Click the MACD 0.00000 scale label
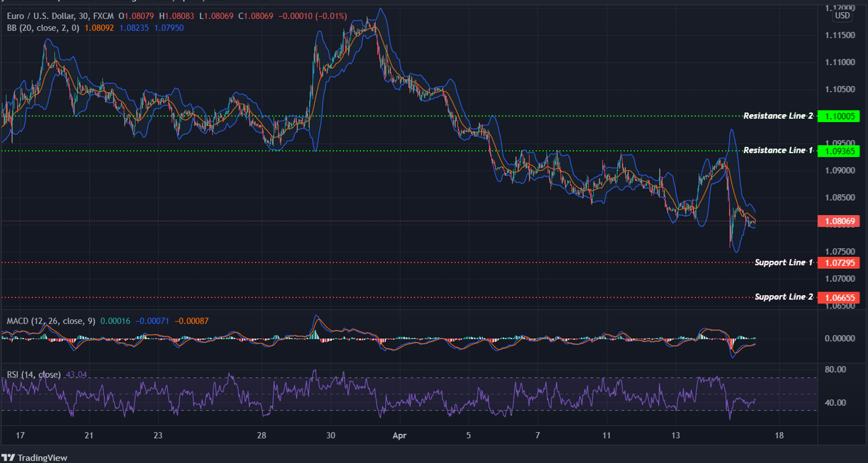This screenshot has height=463, width=868. coord(840,338)
